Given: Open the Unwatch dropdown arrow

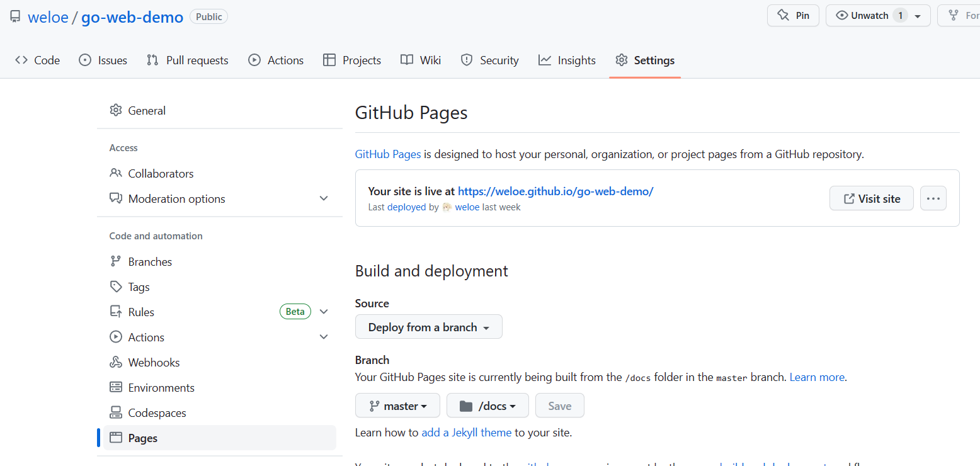Looking at the screenshot, I should (918, 16).
